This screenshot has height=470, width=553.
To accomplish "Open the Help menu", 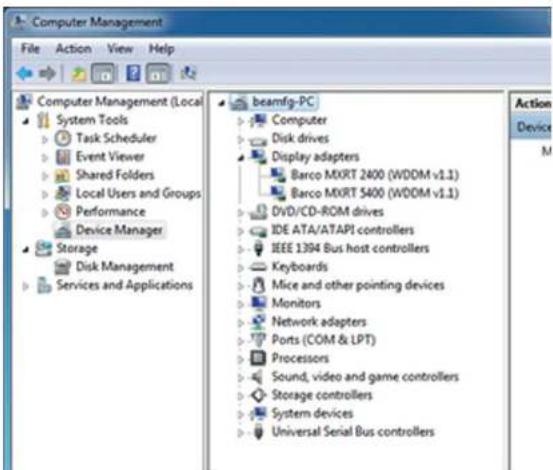I will click(161, 49).
